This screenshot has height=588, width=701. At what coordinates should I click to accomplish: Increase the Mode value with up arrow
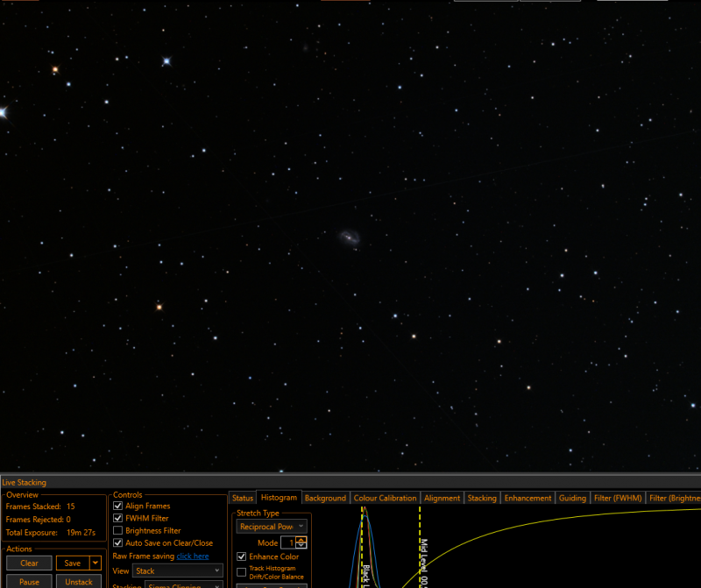pos(301,540)
